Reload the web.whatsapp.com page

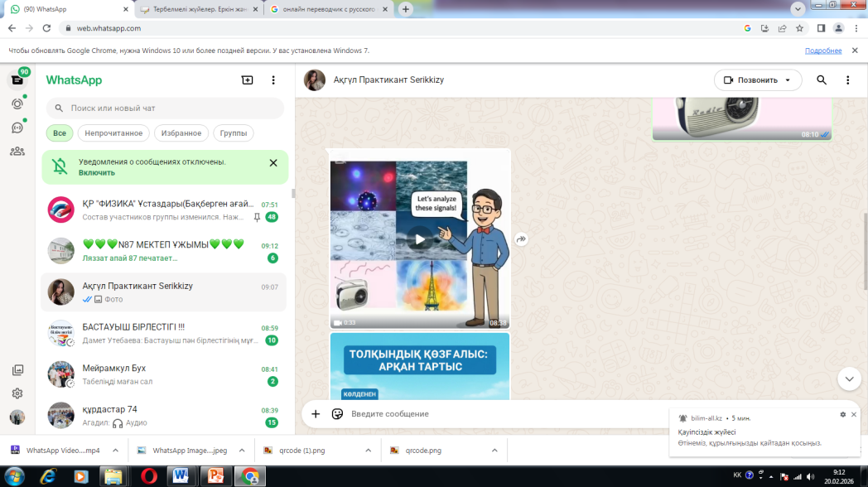click(x=46, y=28)
